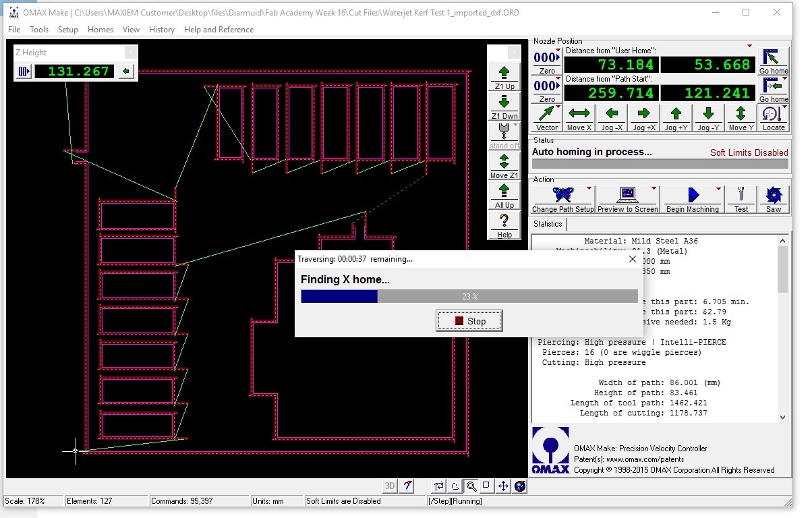Click the Jog -Y down arrow button
The width and height of the screenshot is (812, 518).
click(708, 118)
